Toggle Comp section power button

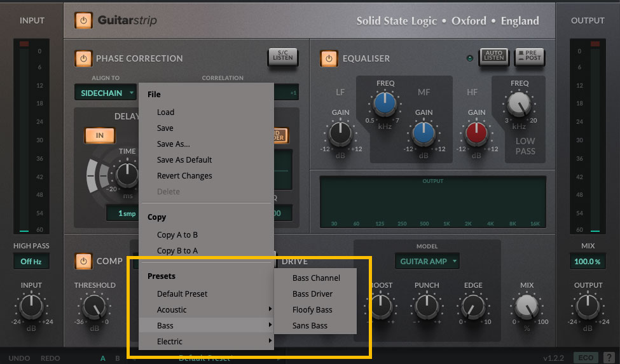(x=83, y=261)
